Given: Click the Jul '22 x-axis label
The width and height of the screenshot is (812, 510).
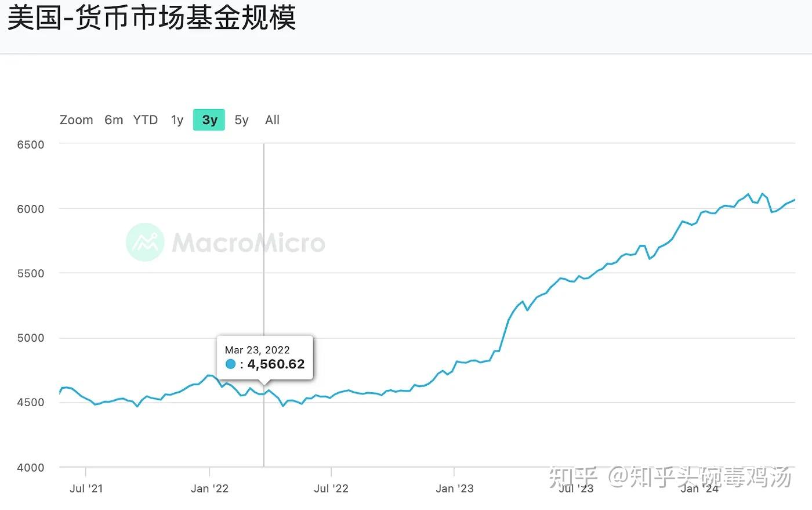Looking at the screenshot, I should 331,489.
